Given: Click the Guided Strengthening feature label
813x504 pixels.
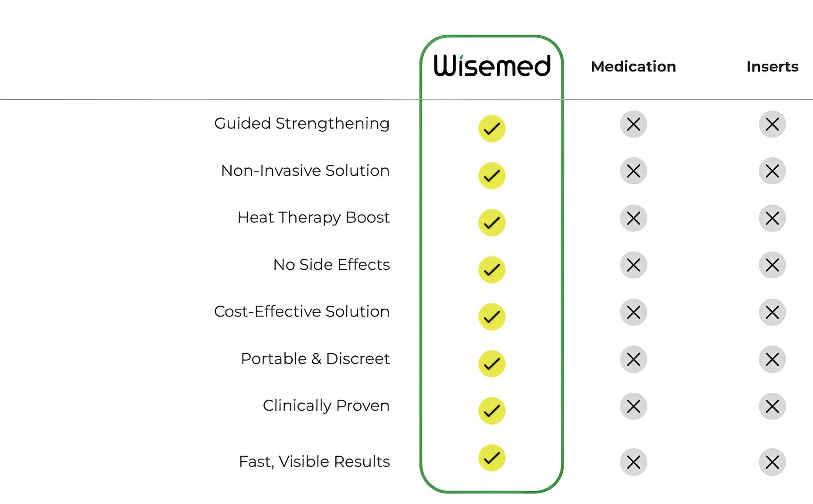Looking at the screenshot, I should point(302,124).
